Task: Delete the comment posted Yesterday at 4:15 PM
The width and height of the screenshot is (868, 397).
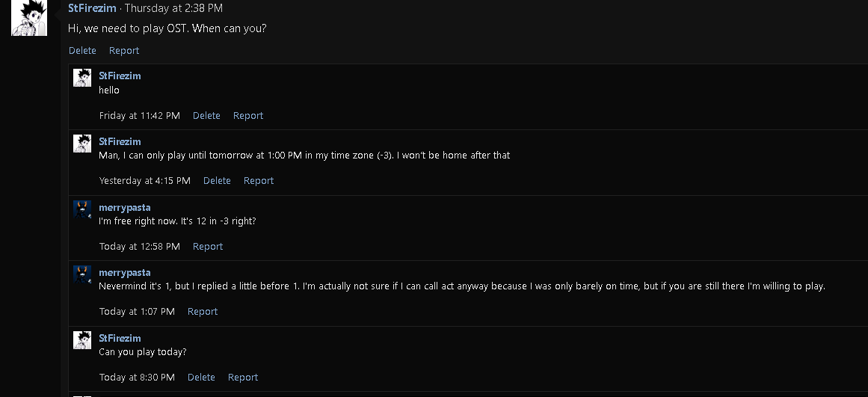Action: 217,181
